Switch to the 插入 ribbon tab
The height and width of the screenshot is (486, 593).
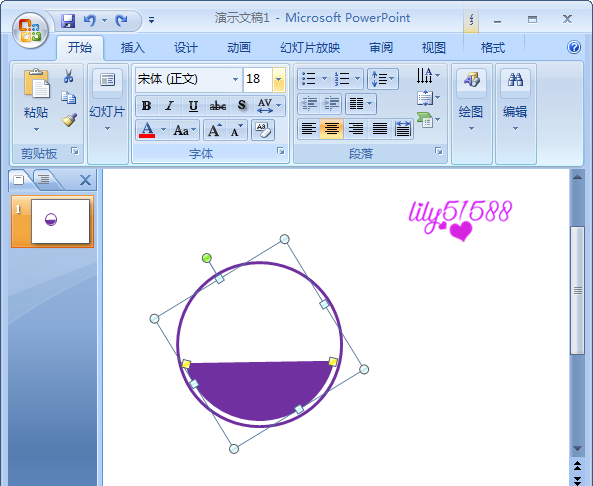pyautogui.click(x=132, y=48)
